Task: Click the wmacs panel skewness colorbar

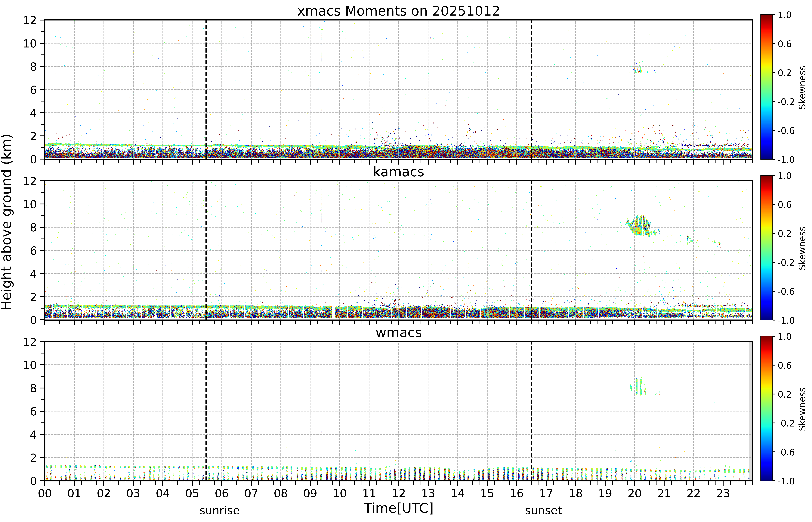Action: (767, 408)
